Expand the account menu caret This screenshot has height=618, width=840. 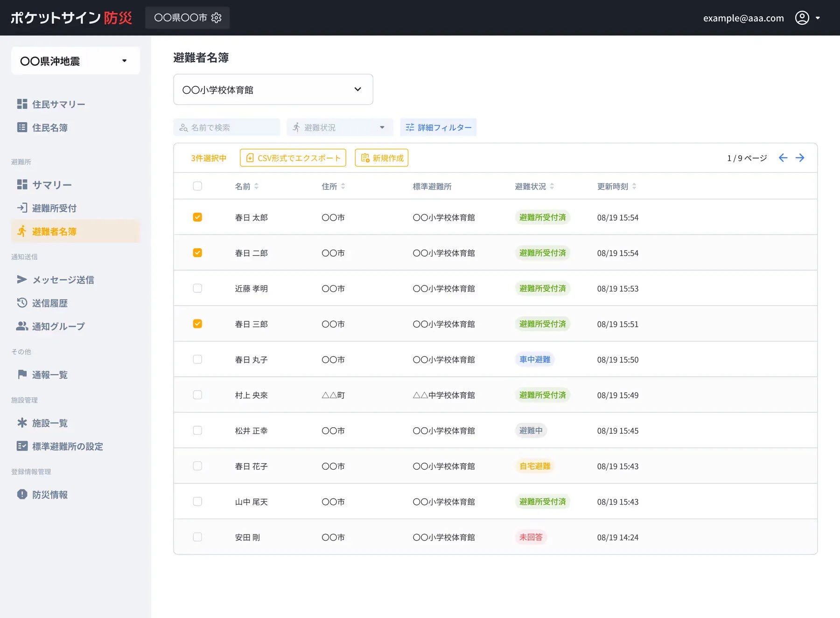[x=818, y=18]
